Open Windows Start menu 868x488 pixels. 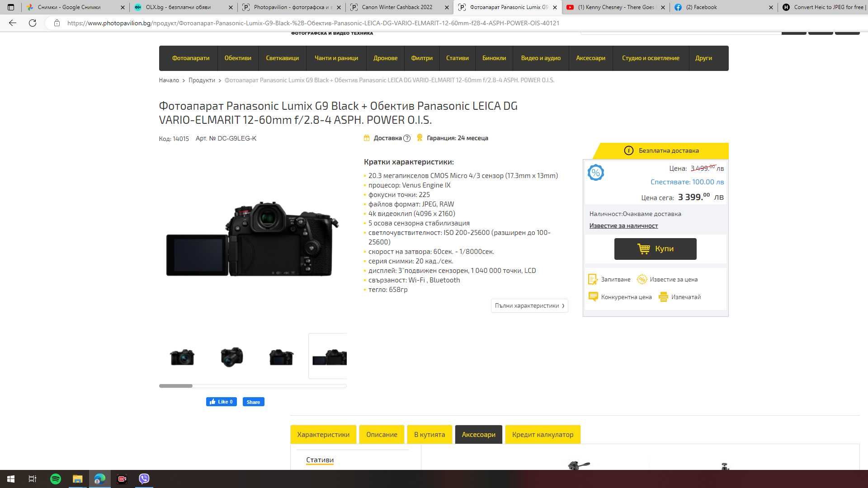(11, 479)
